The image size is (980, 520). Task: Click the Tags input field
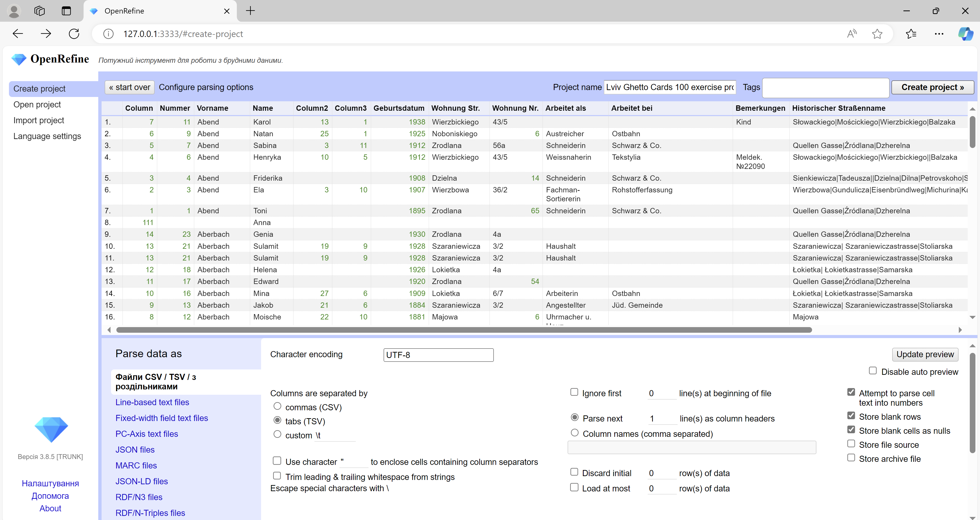[826, 88]
